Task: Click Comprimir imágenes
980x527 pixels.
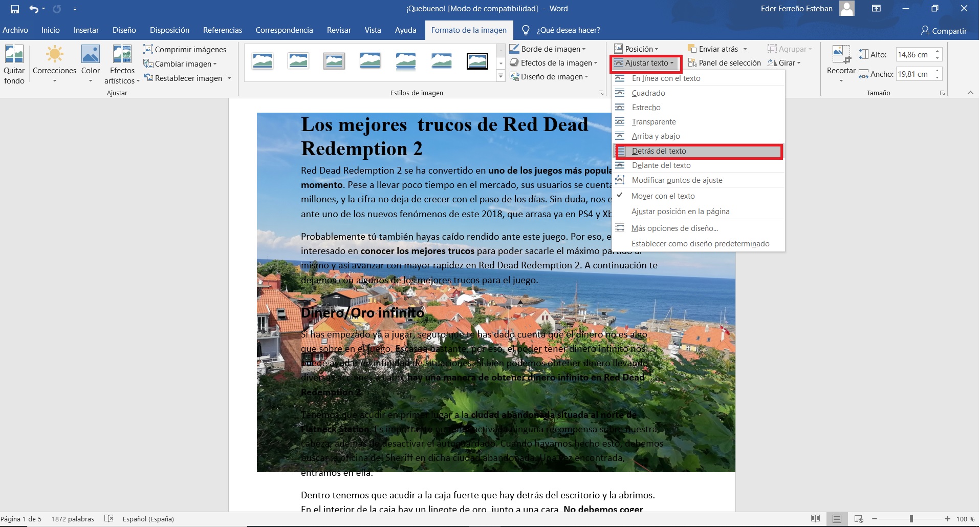Action: pos(185,49)
